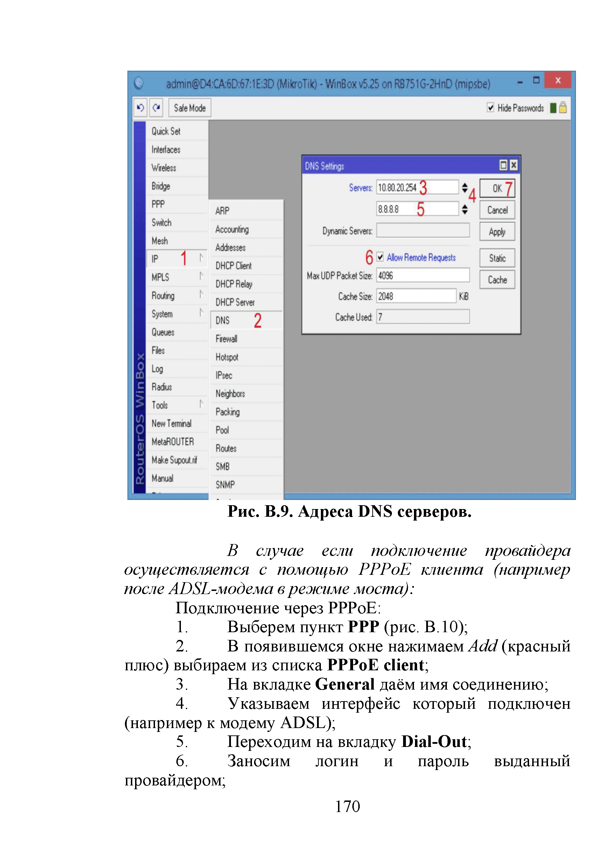The height and width of the screenshot is (868, 612).
Task: Expand the MPLS submenu
Action: pos(201,276)
